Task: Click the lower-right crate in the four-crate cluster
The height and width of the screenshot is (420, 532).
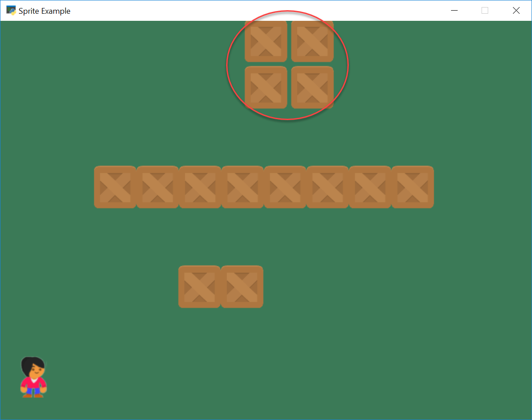Action: coord(312,87)
